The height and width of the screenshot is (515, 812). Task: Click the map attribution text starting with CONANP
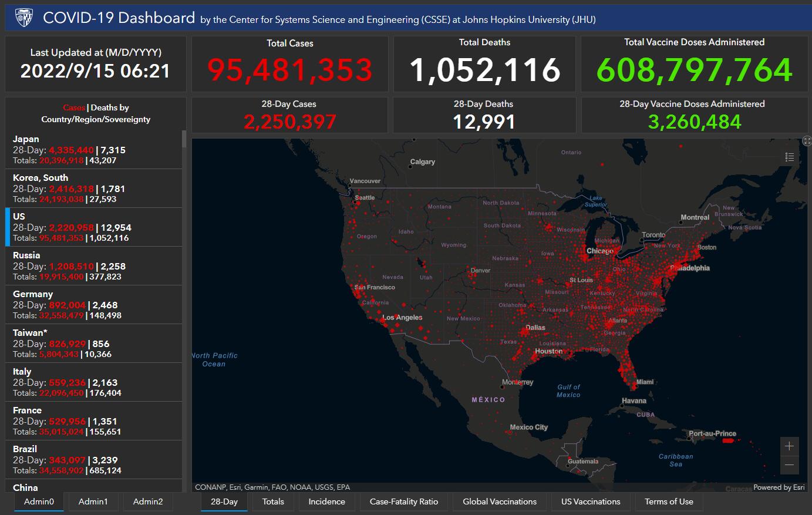(272, 487)
